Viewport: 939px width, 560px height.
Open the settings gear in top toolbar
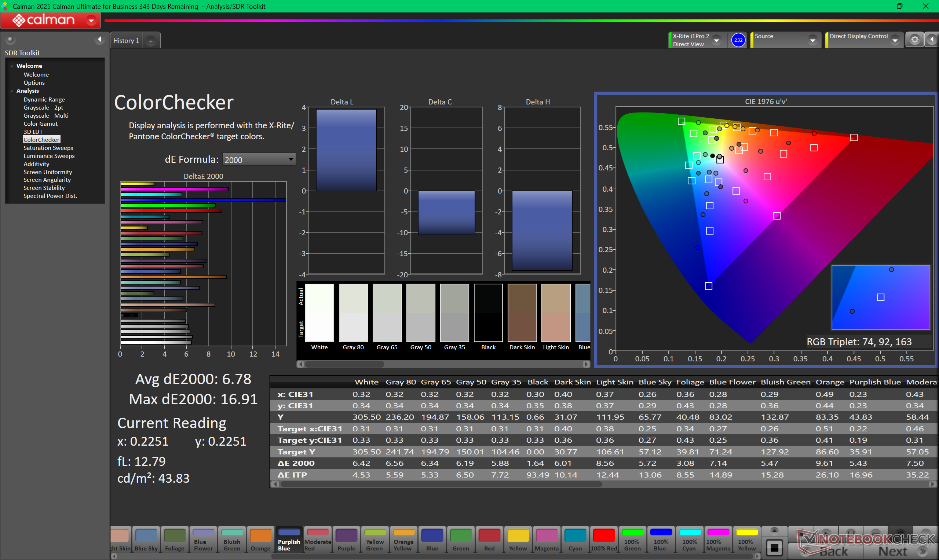914,40
